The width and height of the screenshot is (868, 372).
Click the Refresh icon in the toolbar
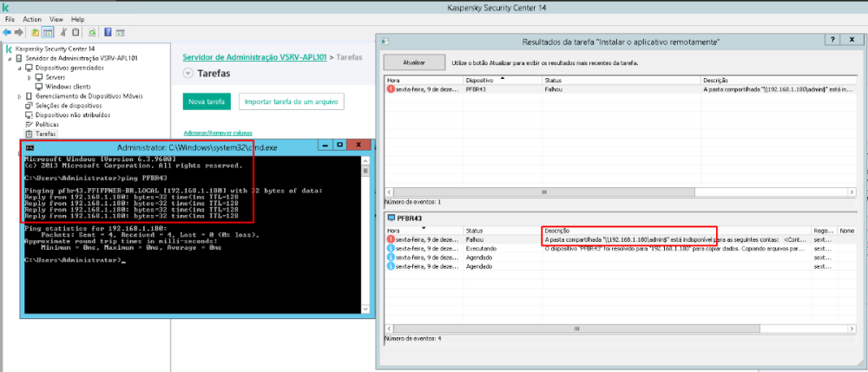coord(92,32)
